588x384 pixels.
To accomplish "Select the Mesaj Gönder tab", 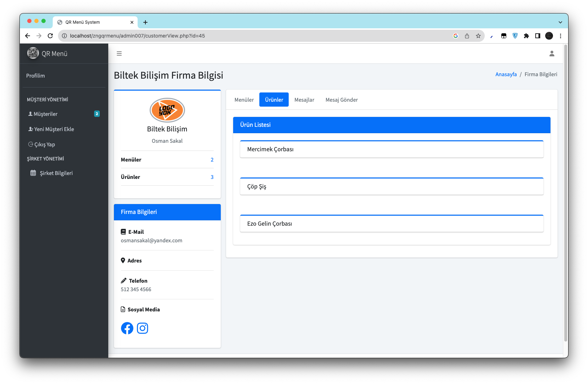I will [x=341, y=100].
